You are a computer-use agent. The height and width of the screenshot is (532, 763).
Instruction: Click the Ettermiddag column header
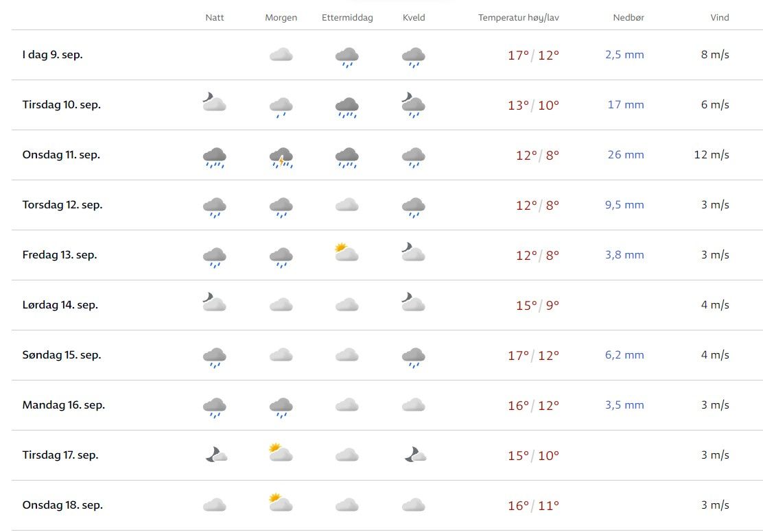pos(347,18)
